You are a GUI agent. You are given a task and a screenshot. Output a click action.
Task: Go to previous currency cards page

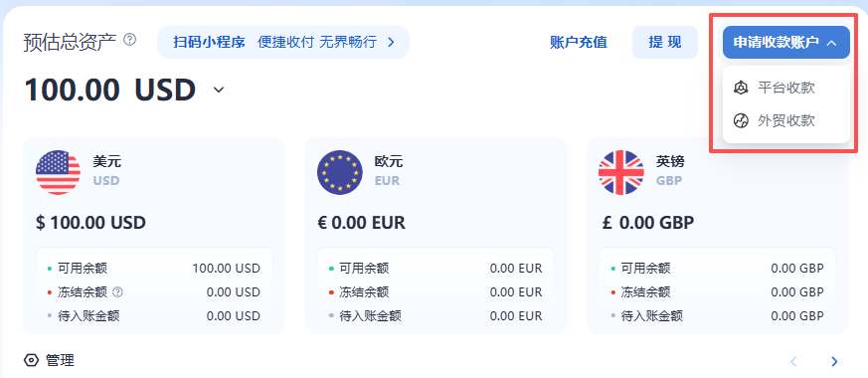click(x=793, y=362)
